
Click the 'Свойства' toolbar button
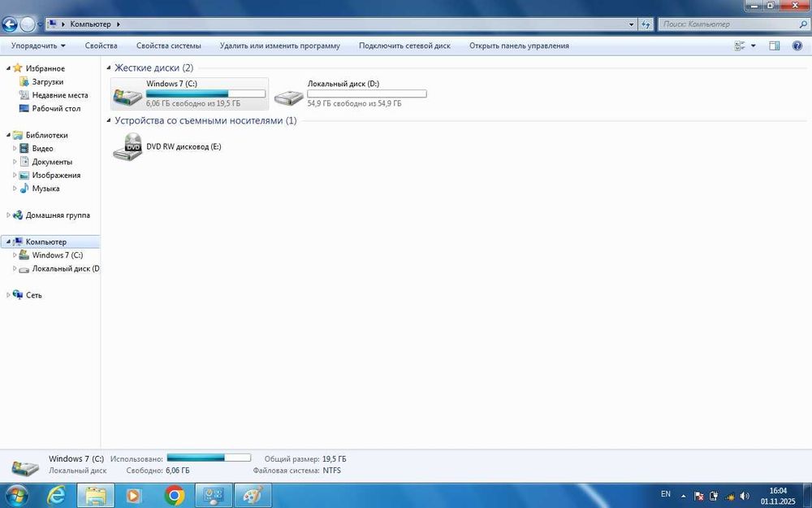tap(101, 46)
